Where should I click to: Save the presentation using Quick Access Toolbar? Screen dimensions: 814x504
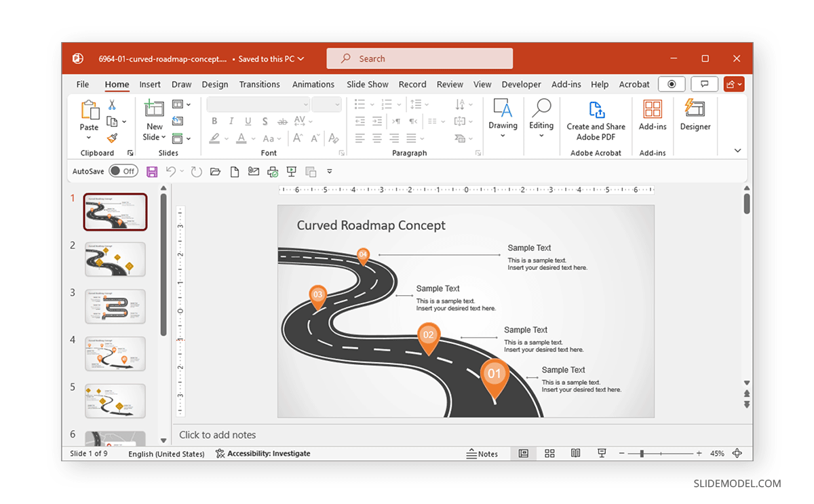click(x=151, y=171)
